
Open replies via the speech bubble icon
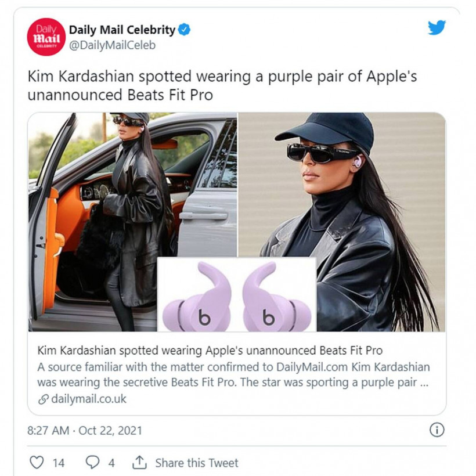92,462
